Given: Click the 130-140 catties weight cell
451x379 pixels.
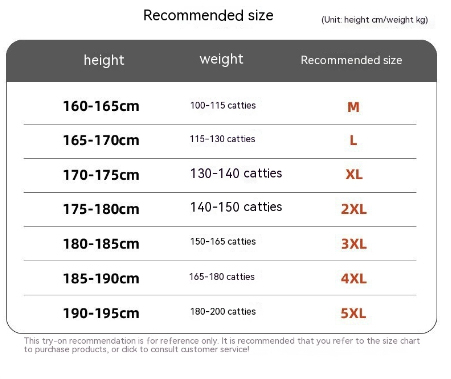Looking at the screenshot, I should click(236, 173).
